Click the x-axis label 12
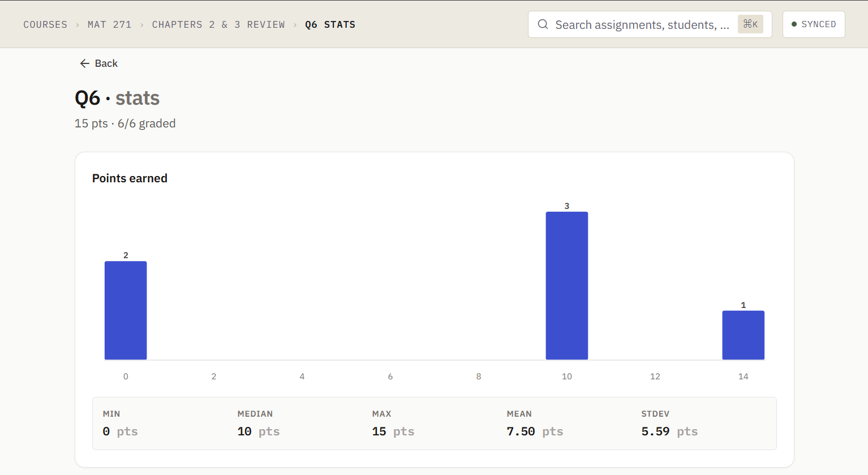 click(x=655, y=376)
